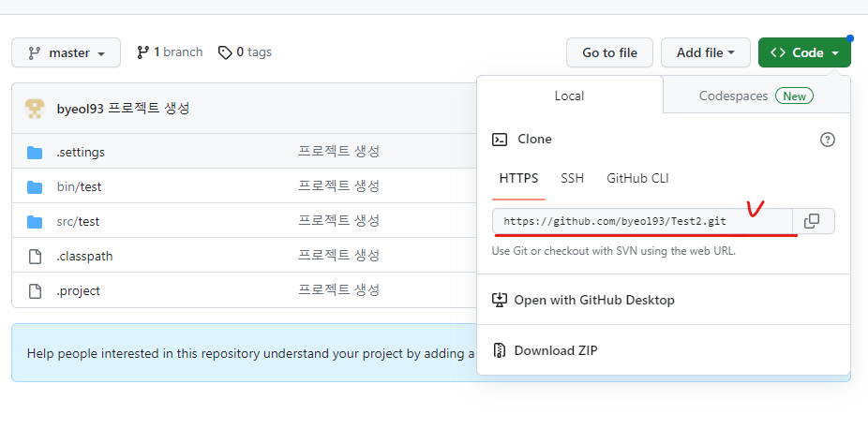
Task: View the 0 tags link
Action: 245,52
